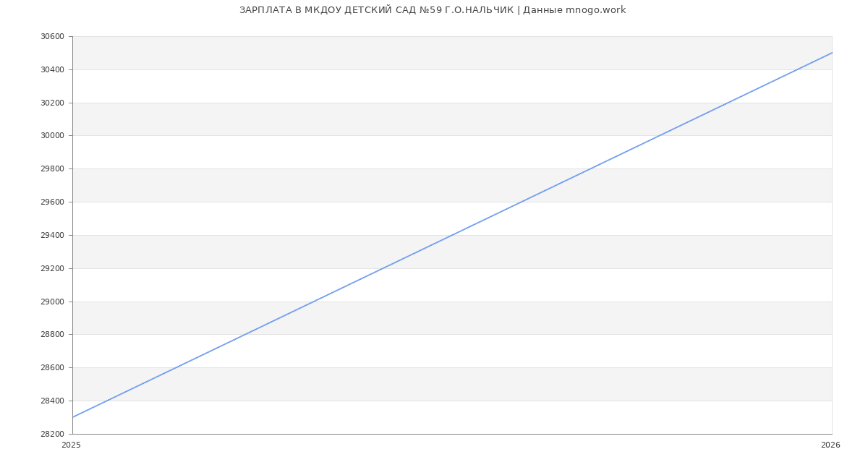Viewport: 868px width, 470px height.
Task: Select the 2026 x-axis label
Action: 830,445
